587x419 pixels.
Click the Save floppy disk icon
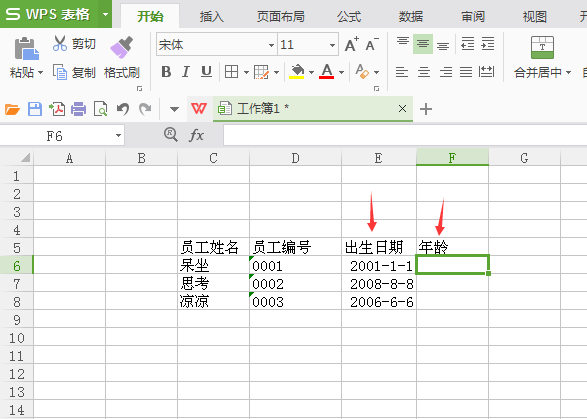pyautogui.click(x=35, y=109)
